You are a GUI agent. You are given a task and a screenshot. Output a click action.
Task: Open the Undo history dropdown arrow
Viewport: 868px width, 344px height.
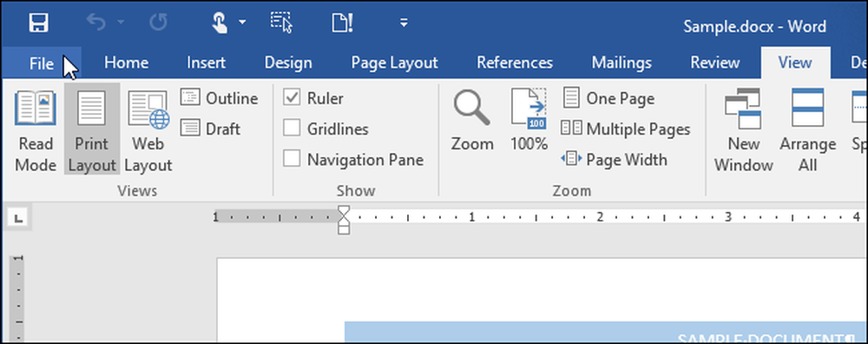(121, 23)
